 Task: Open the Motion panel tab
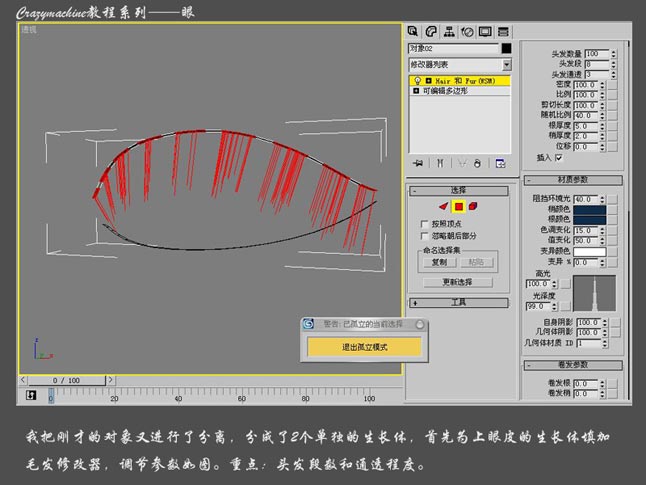[x=467, y=32]
